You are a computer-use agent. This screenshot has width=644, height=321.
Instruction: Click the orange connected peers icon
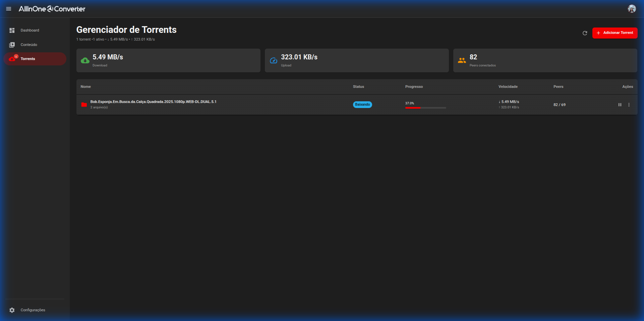click(462, 60)
